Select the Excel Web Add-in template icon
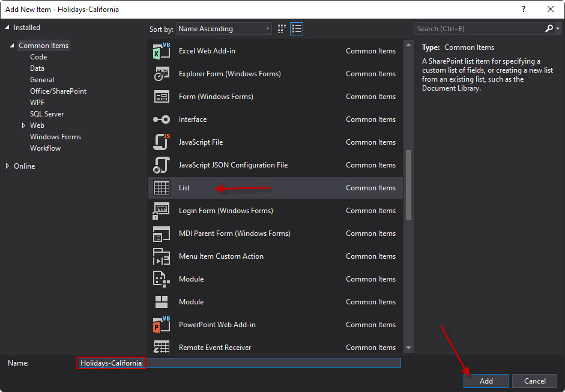The image size is (565, 392). [x=162, y=51]
